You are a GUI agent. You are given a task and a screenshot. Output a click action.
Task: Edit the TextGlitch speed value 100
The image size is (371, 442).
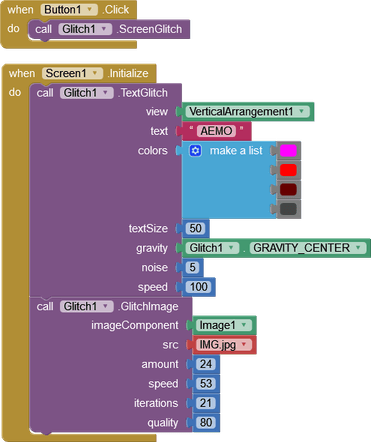(199, 287)
